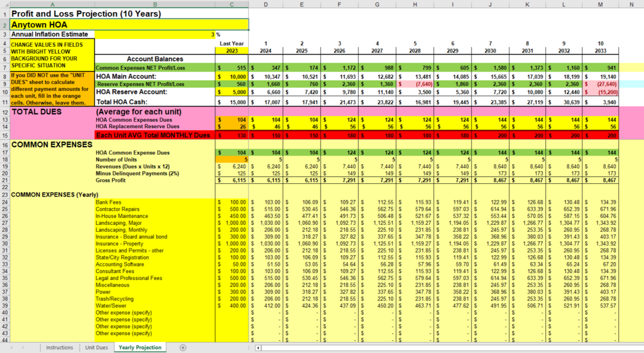Select the yellow 2023 year cell
Image resolution: width=644 pixels, height=353 pixels.
231,51
